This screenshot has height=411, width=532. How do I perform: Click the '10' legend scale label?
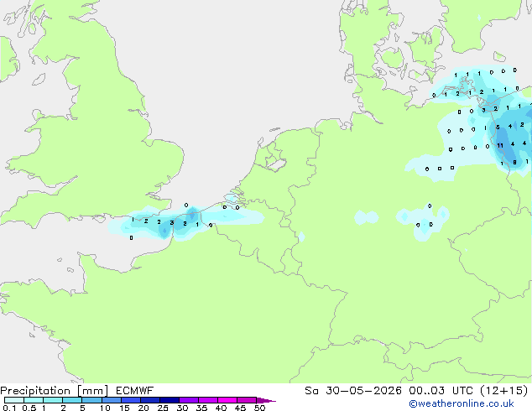(105, 408)
